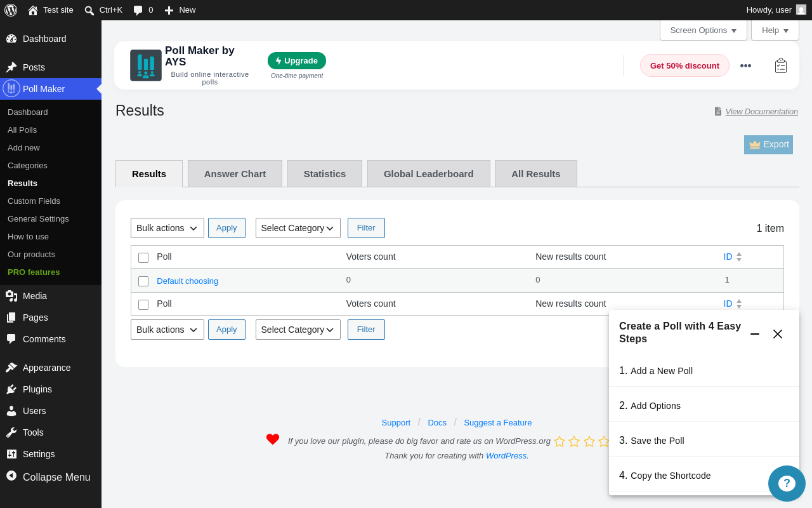
Task: Toggle select-all checkbox in table footer
Action: point(143,305)
